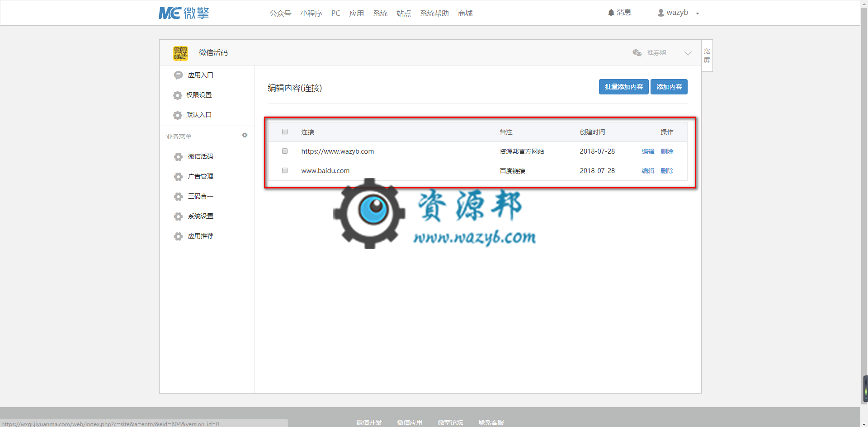868x427 pixels.
Task: Open the 公众号 menu
Action: point(280,13)
